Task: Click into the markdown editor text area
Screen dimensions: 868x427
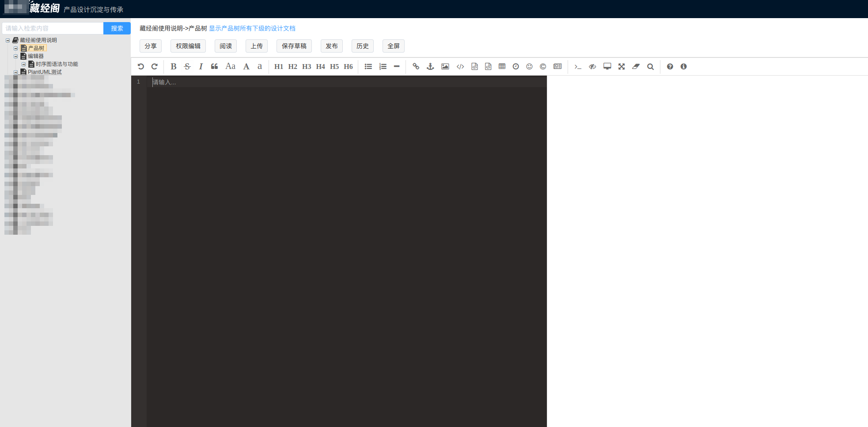Action: pos(347,251)
